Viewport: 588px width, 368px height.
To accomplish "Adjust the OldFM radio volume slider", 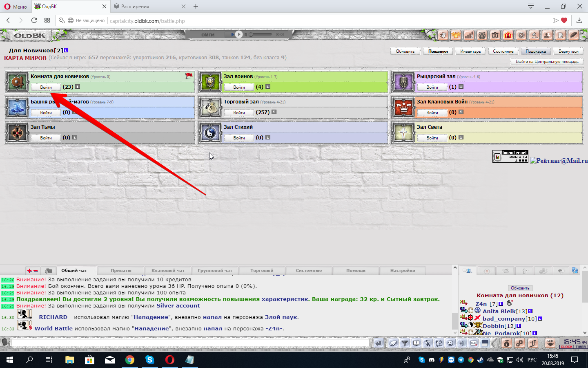I will 261,34.
